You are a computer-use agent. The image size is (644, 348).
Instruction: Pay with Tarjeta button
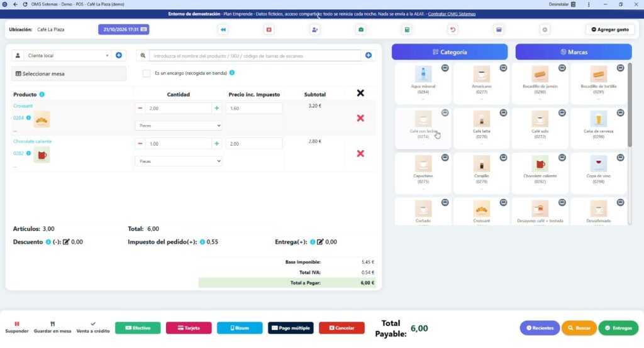point(189,328)
